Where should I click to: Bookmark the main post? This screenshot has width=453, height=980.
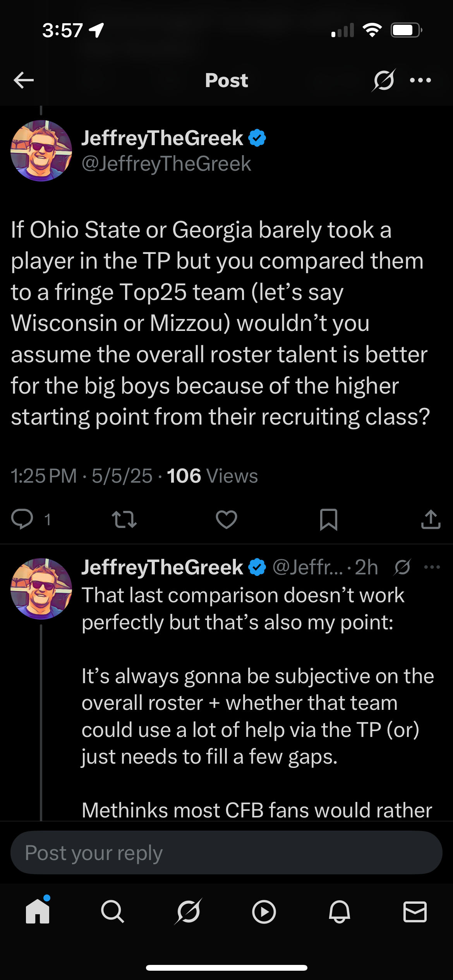point(329,519)
